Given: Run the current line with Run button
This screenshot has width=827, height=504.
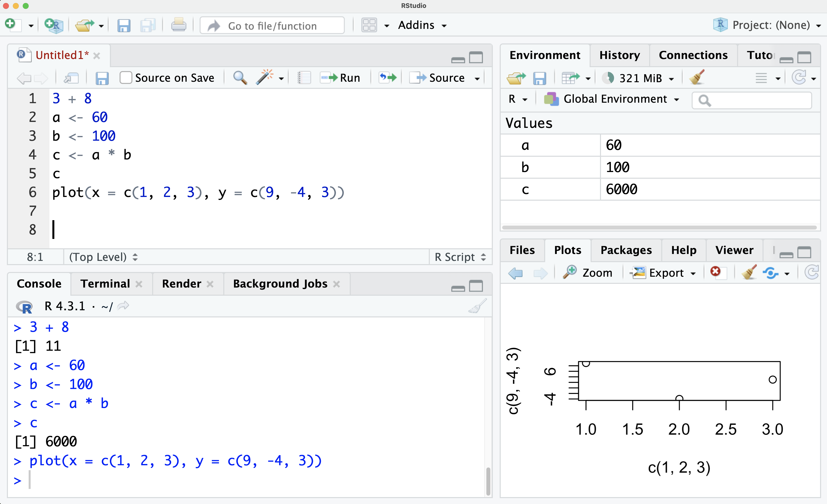Looking at the screenshot, I should pos(340,78).
